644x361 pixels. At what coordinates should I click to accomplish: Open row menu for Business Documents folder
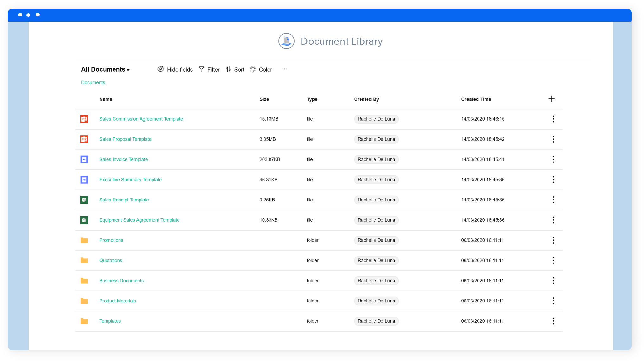click(x=553, y=281)
